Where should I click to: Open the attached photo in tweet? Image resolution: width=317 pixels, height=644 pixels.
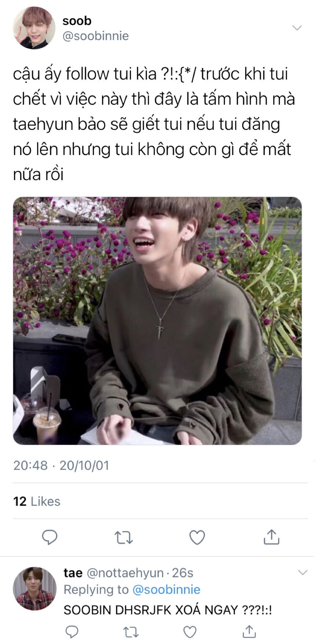click(157, 321)
